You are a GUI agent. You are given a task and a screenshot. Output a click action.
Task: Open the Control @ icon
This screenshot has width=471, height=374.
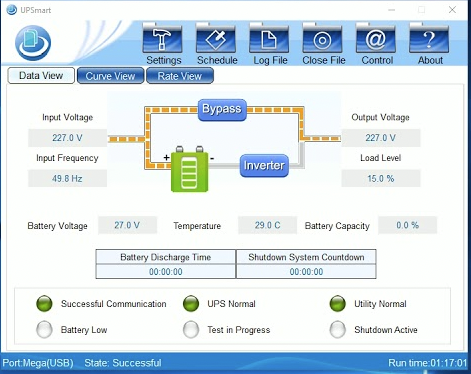(x=376, y=38)
